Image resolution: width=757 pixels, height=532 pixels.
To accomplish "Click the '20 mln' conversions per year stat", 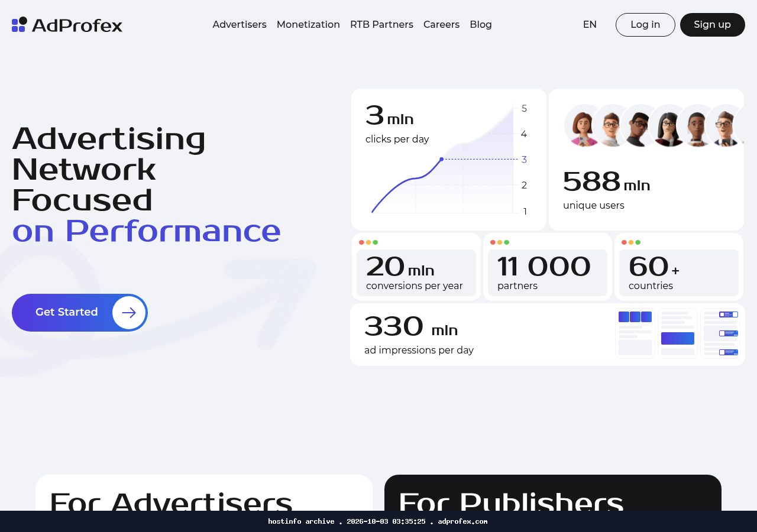I will (x=400, y=267).
